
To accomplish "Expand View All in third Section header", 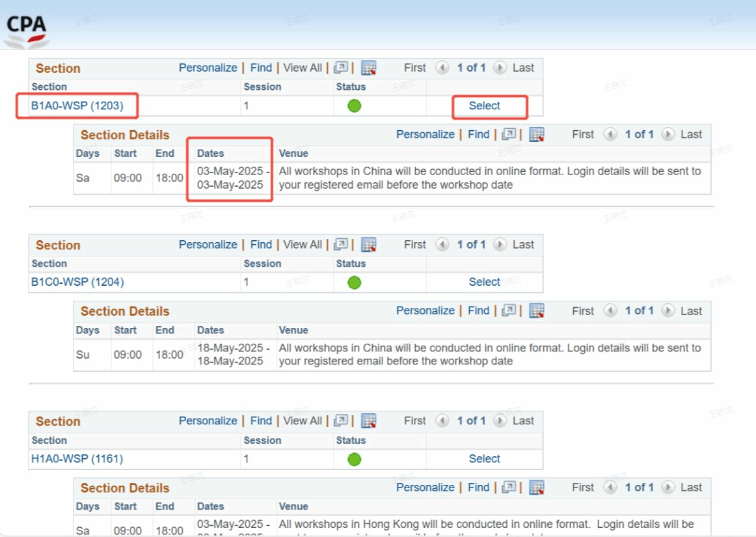I will click(x=303, y=421).
